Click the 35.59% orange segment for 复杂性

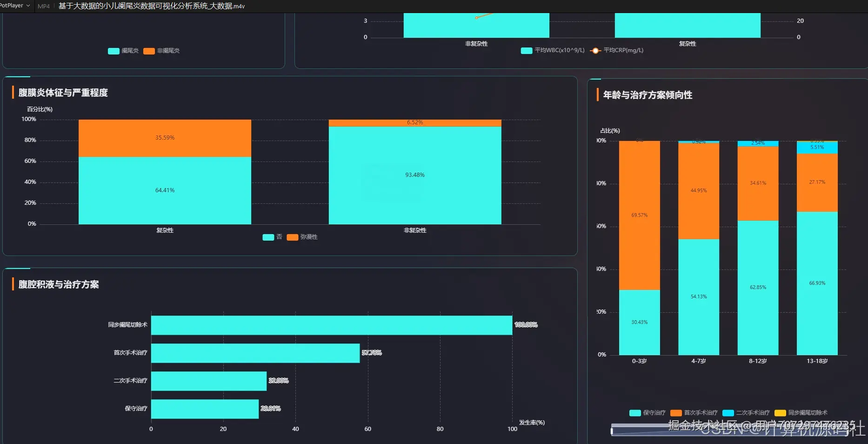click(x=165, y=138)
